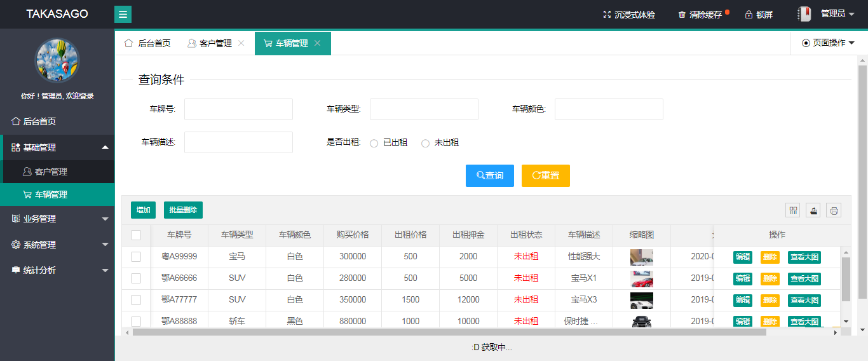Click the column filter grid icon

coord(793,210)
